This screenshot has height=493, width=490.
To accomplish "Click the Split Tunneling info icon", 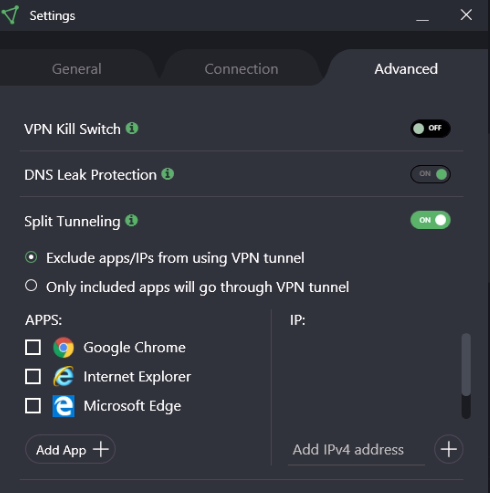I will [x=131, y=220].
